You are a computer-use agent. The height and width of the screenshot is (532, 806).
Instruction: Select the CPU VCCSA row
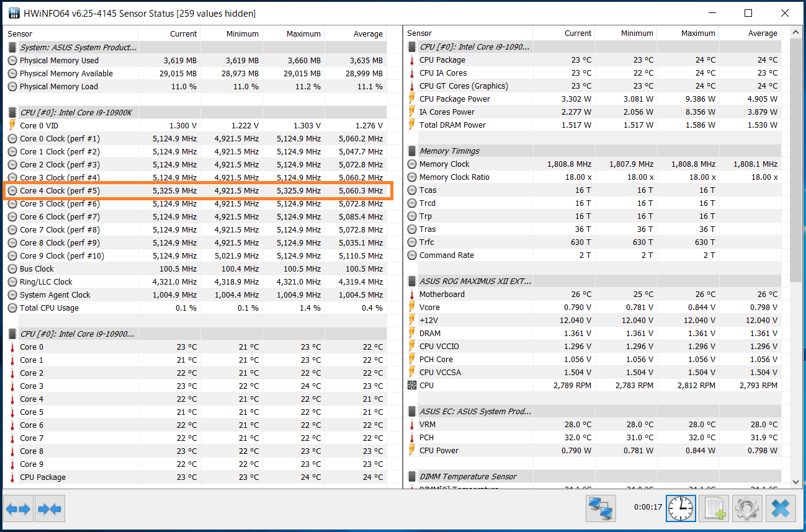594,373
